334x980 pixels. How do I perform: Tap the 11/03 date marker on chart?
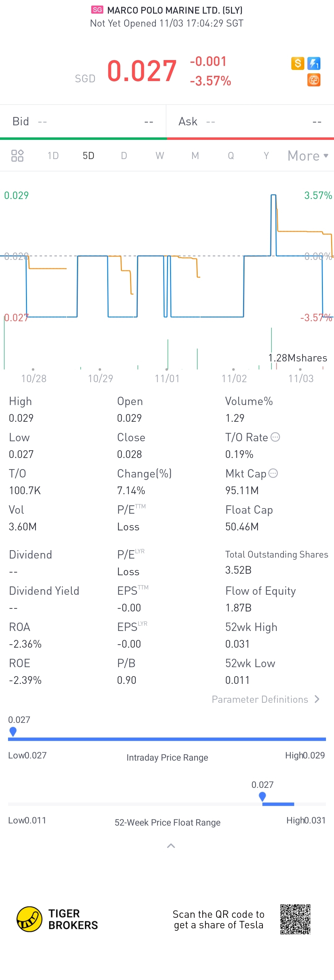click(301, 378)
